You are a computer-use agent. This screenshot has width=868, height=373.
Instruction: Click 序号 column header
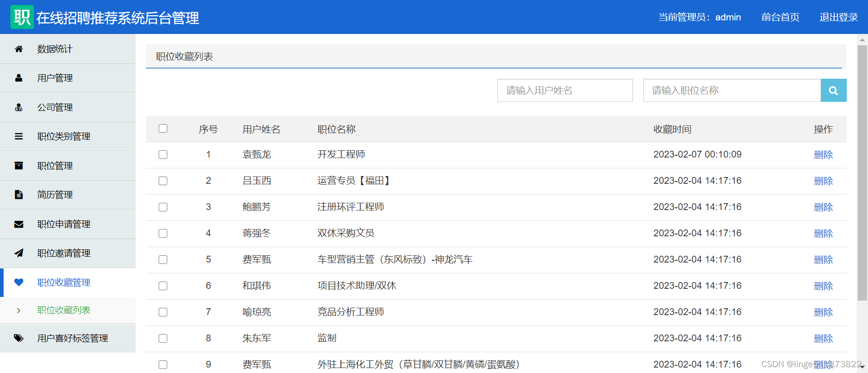coord(208,129)
